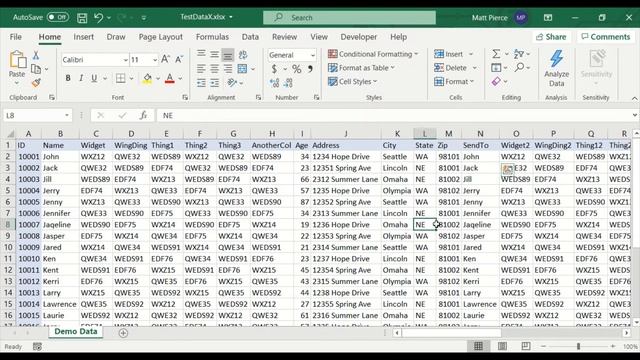Image resolution: width=640 pixels, height=360 pixels.
Task: Click the AutoSum sigma icon
Action: (496, 54)
